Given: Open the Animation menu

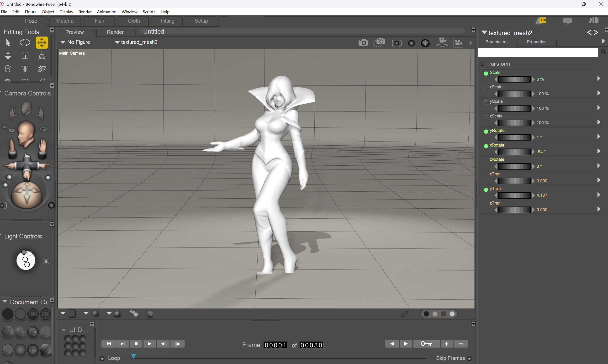Looking at the screenshot, I should pos(106,12).
